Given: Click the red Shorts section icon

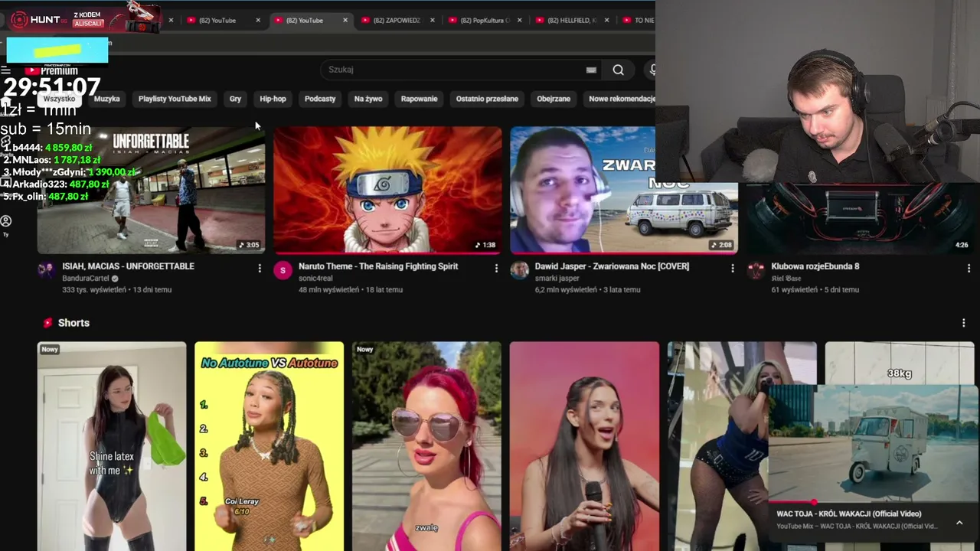Looking at the screenshot, I should (x=47, y=323).
